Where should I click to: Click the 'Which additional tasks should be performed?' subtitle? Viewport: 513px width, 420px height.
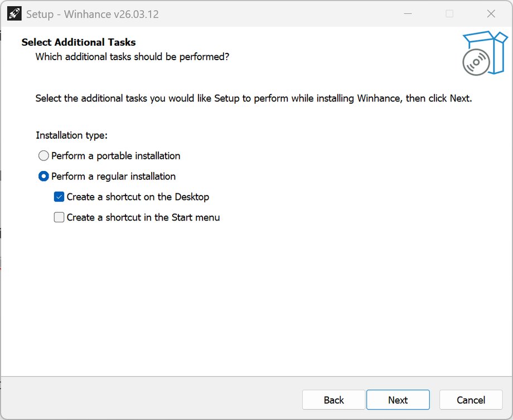(132, 57)
